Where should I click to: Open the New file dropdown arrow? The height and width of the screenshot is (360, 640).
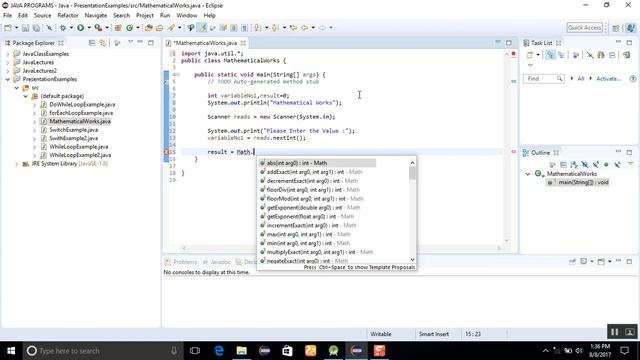(16, 28)
